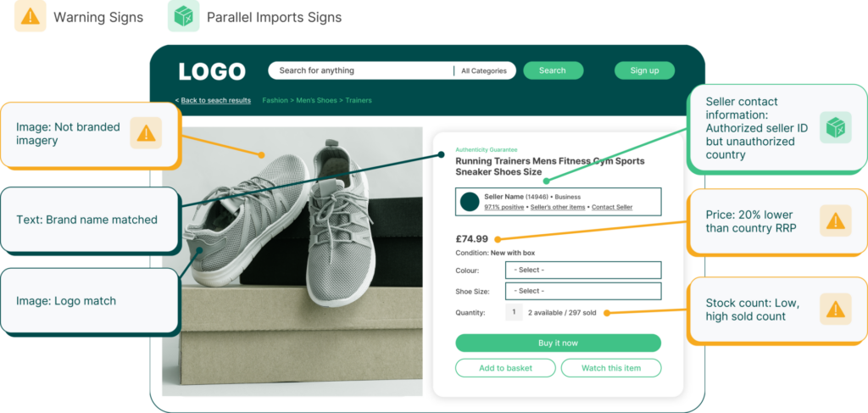The image size is (868, 413).
Task: Open the Colour select dropdown
Action: point(582,270)
